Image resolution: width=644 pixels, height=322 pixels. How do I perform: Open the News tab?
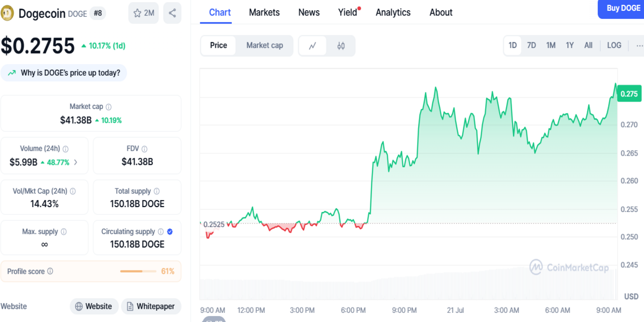(309, 12)
